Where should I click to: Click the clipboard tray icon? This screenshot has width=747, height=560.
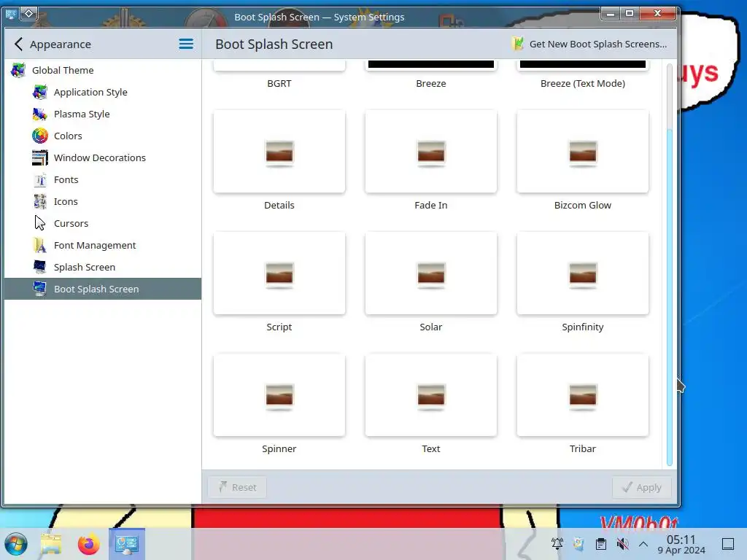[x=601, y=544]
